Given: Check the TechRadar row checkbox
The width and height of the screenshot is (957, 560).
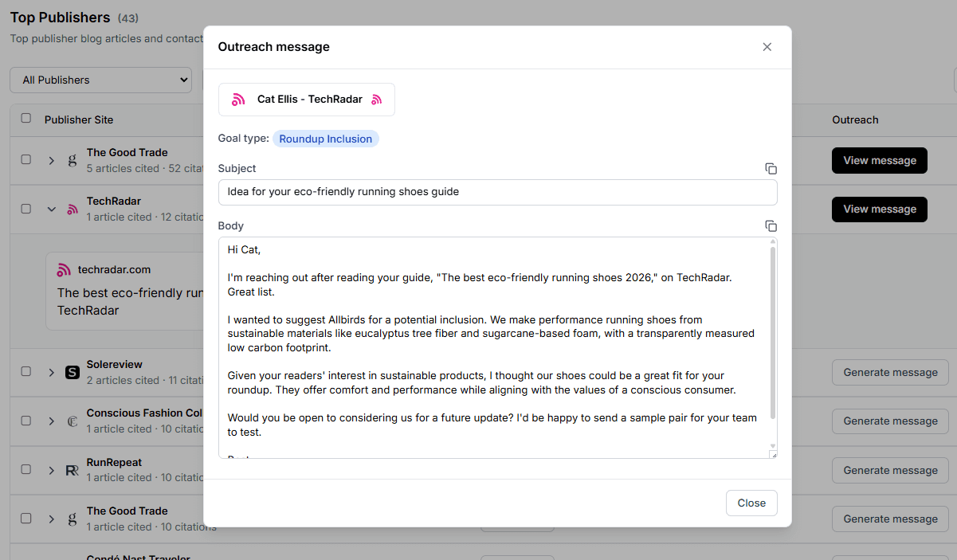Looking at the screenshot, I should tap(25, 209).
